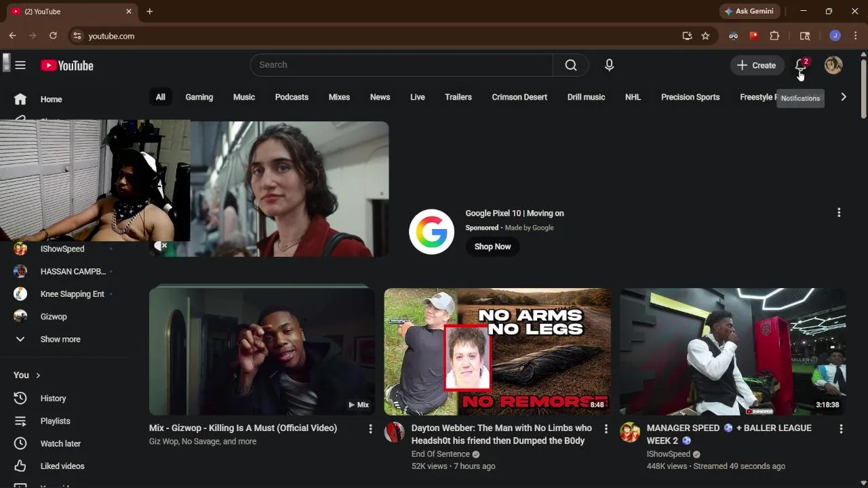868x488 pixels.
Task: Select the All filter chip
Action: 160,97
